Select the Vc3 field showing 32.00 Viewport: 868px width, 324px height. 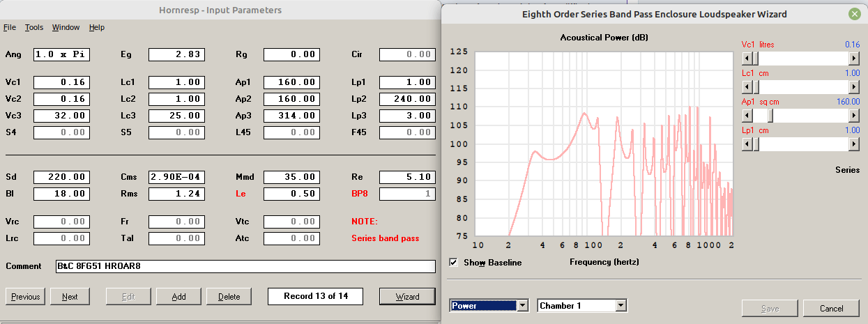pyautogui.click(x=61, y=116)
